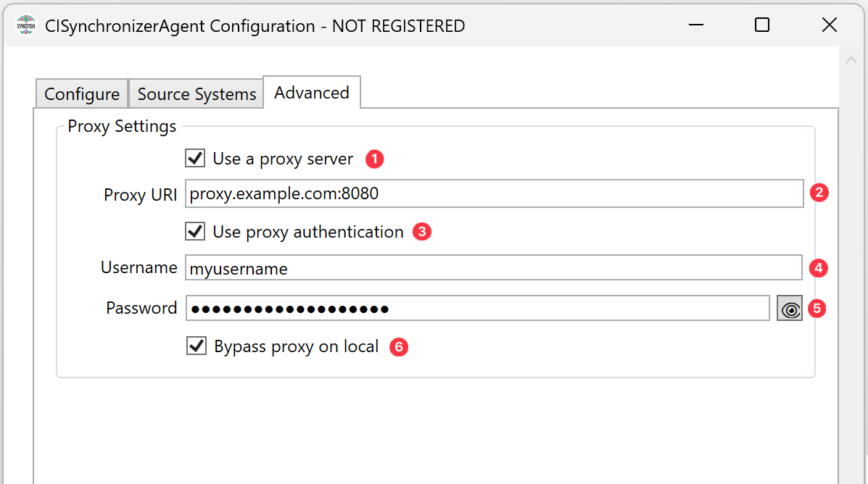868x484 pixels.
Task: Click the Proxy URI input field
Action: [493, 193]
